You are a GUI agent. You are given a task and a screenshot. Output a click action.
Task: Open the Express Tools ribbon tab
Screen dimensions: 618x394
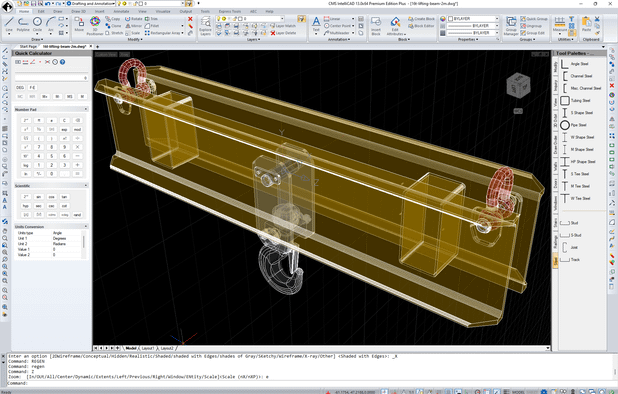coord(230,11)
